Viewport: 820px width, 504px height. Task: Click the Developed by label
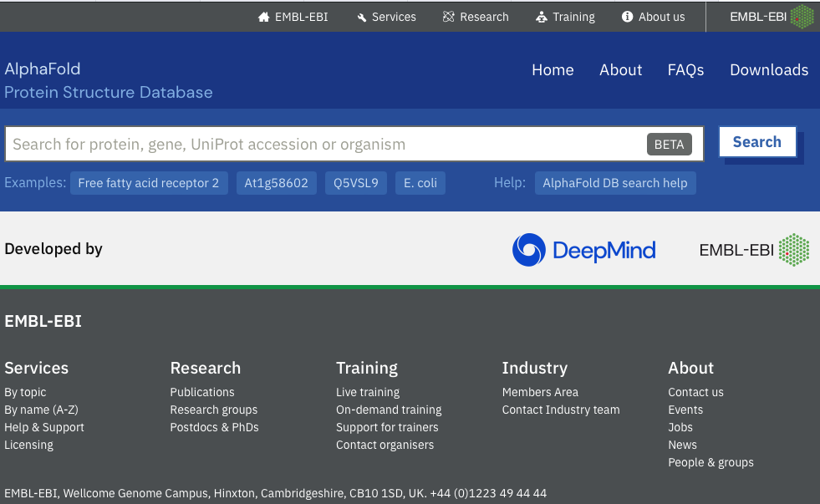coord(53,249)
